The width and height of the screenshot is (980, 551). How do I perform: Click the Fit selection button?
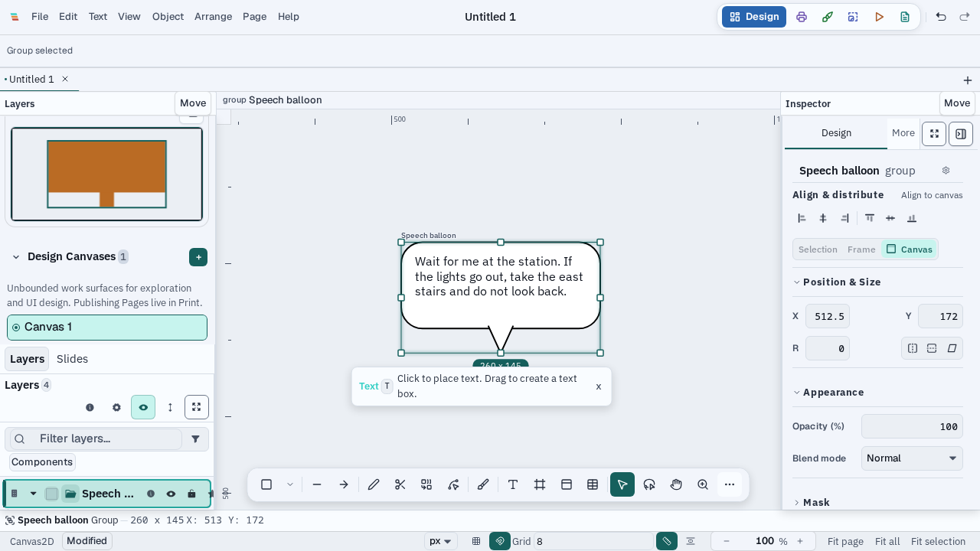point(938,541)
